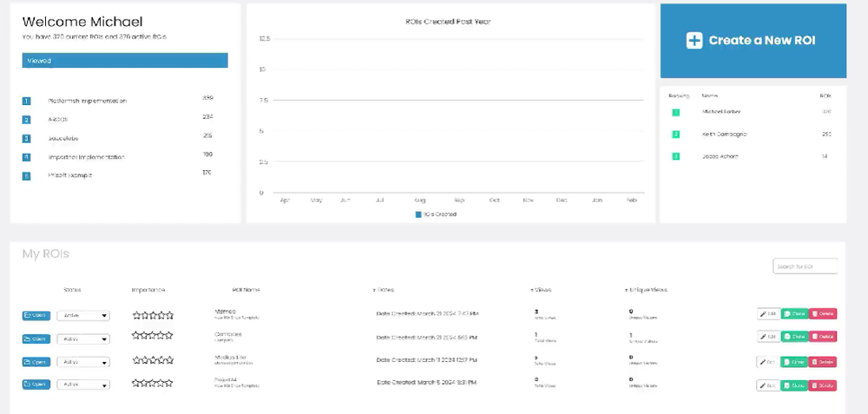
Task: Click the ROIs Created Past Year chart title
Action: click(x=448, y=22)
